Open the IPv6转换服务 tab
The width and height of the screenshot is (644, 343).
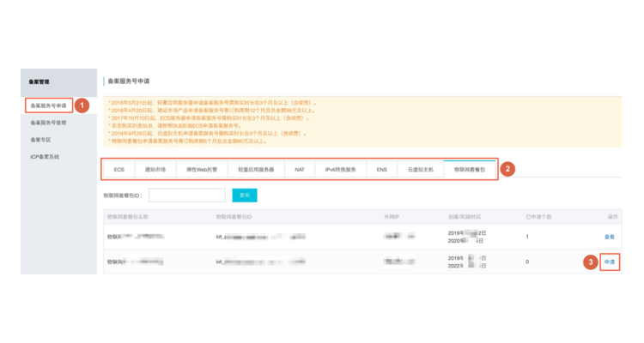click(x=341, y=170)
